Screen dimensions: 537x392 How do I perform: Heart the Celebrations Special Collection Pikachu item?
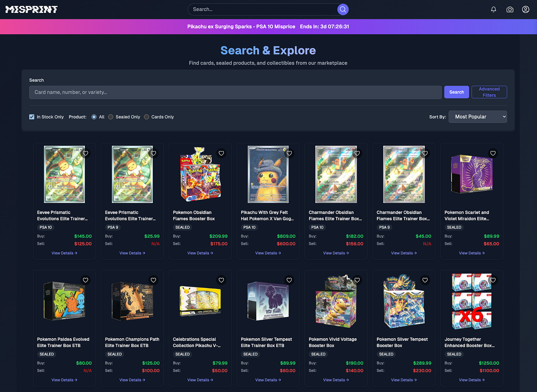(x=221, y=280)
